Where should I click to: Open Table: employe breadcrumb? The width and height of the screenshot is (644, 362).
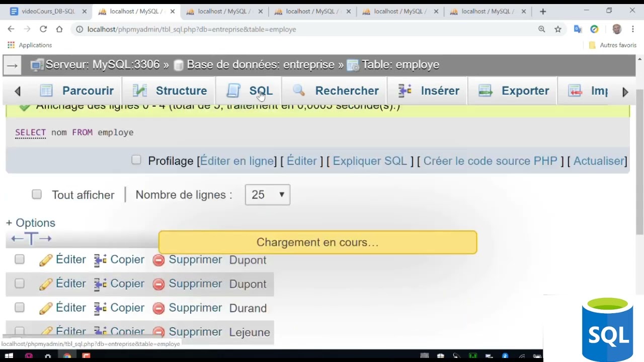pos(400,64)
